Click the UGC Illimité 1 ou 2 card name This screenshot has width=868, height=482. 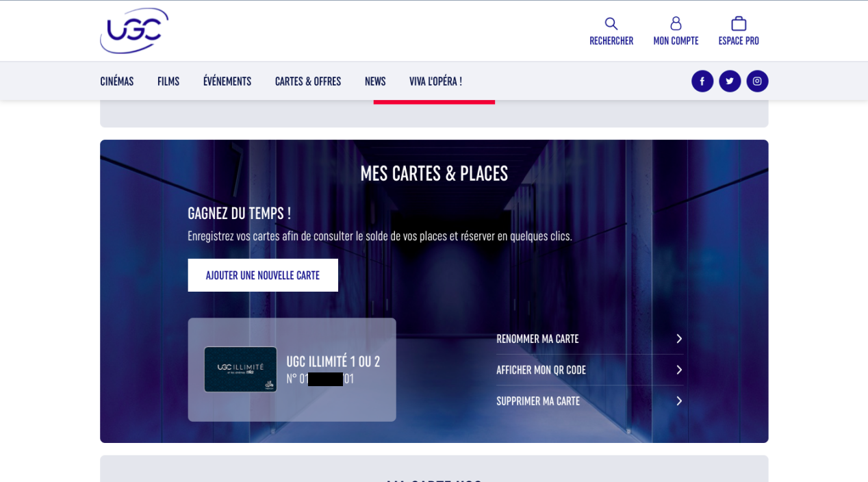click(333, 361)
